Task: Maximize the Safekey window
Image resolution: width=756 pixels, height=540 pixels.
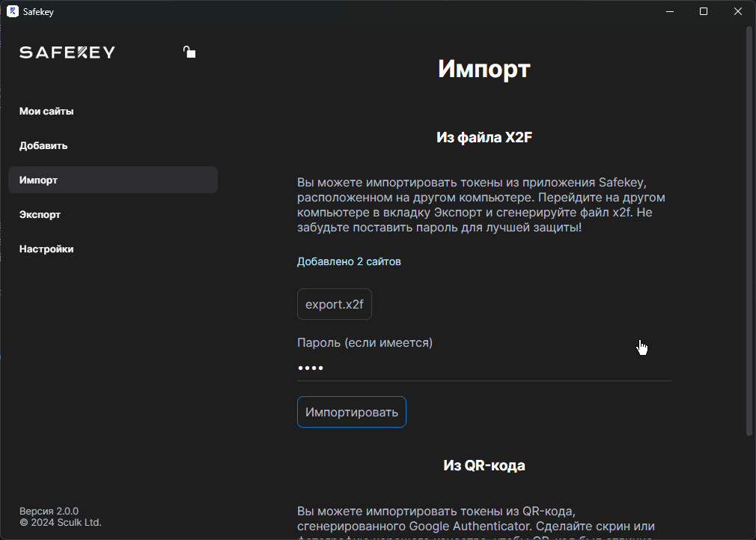Action: tap(704, 11)
